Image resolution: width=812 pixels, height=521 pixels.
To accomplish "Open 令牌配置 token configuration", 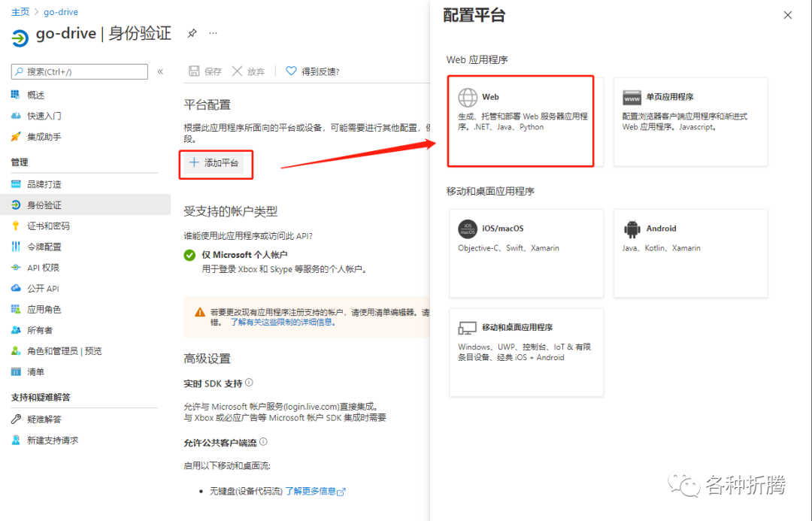I will [44, 247].
